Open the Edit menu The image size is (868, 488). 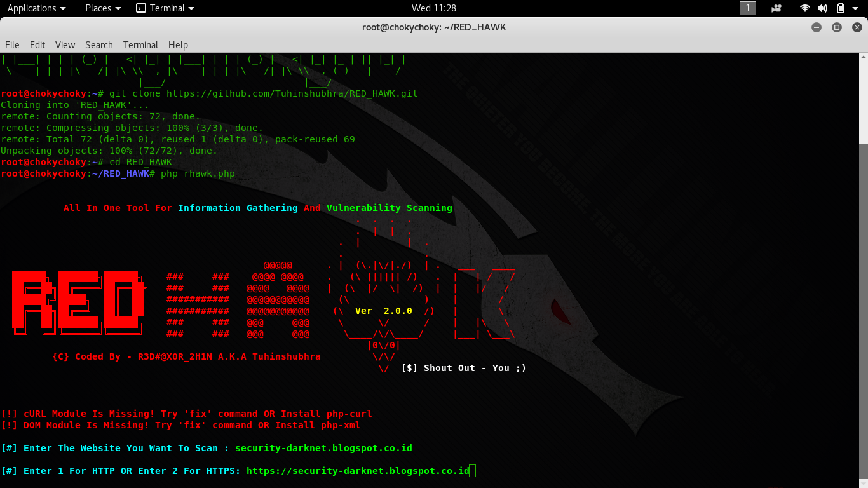(x=37, y=44)
